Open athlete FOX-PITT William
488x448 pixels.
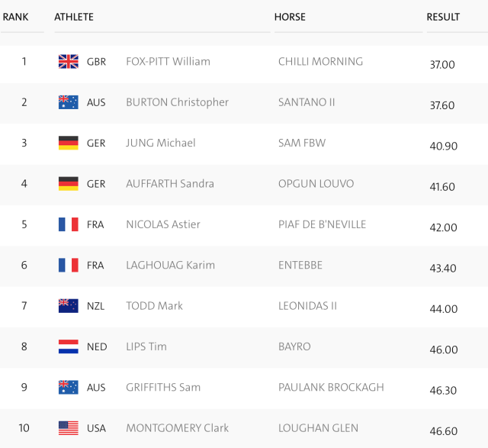point(168,61)
